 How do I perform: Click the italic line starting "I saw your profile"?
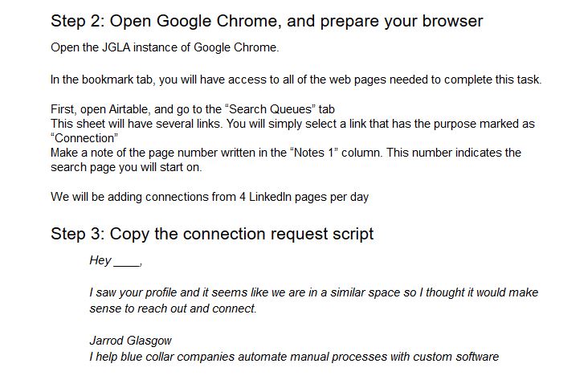(313, 292)
